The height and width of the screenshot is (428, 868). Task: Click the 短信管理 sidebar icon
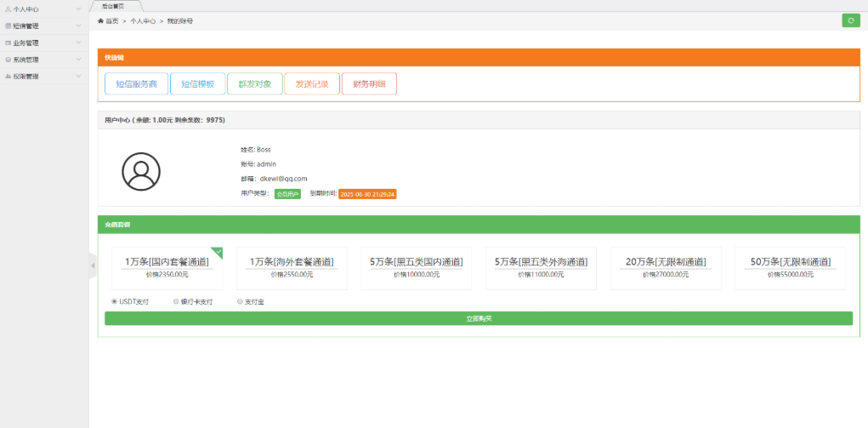[9, 26]
